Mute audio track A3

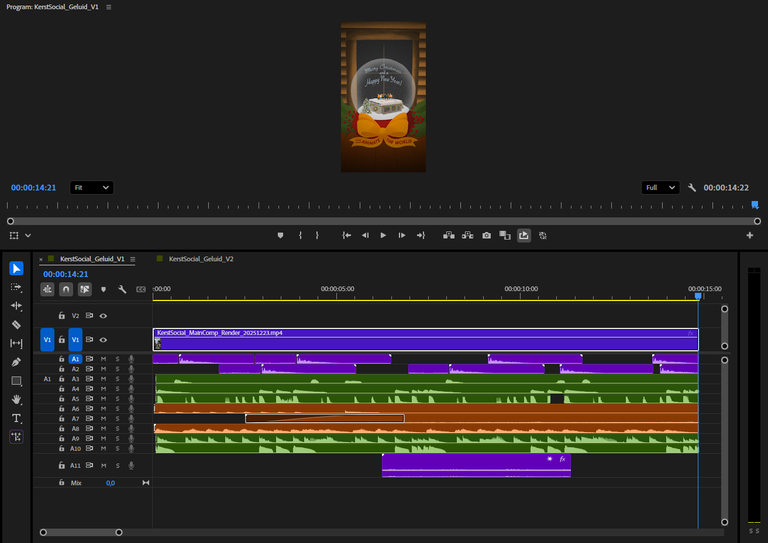tap(103, 379)
